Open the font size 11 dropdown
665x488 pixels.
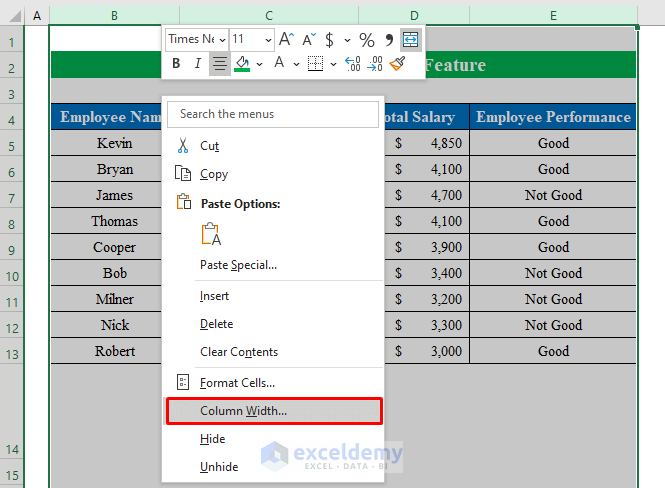point(268,40)
